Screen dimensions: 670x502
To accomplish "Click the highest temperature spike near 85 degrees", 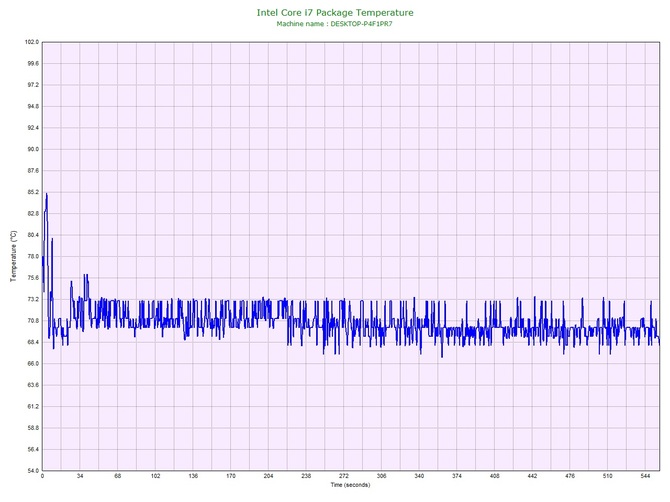I will click(x=47, y=195).
